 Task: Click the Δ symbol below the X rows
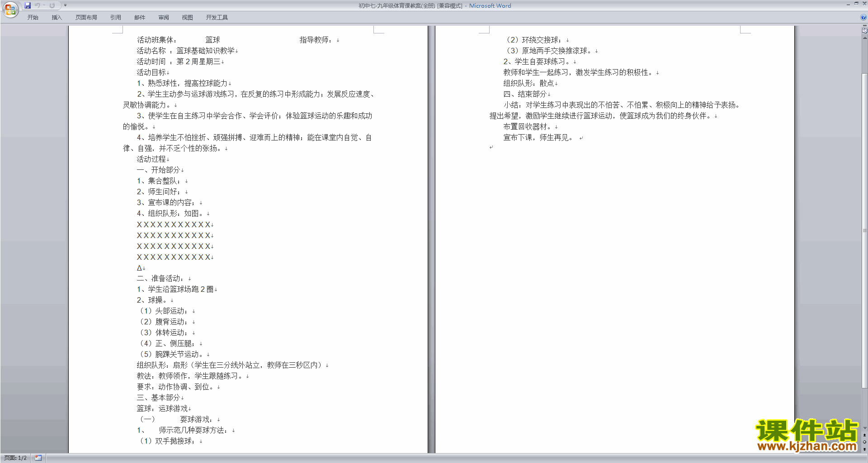[139, 268]
